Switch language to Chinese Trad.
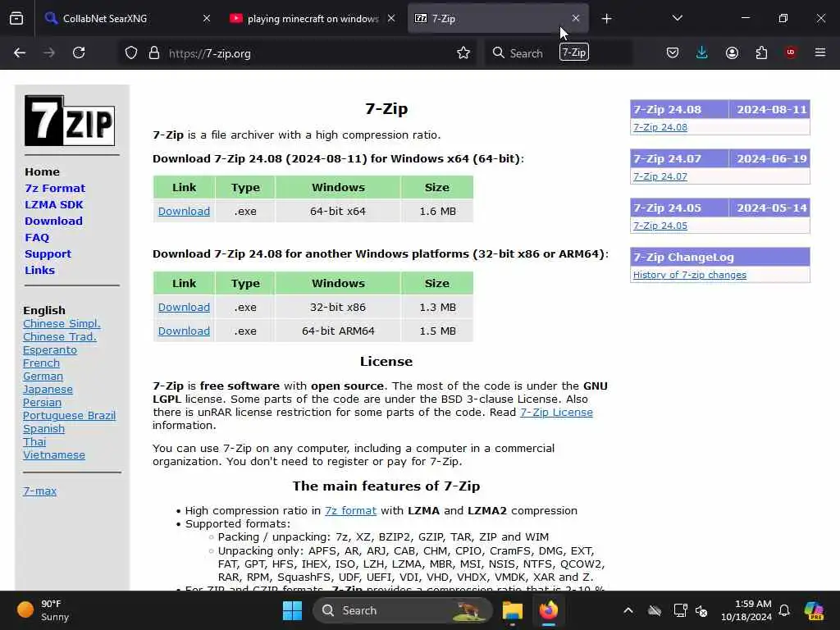 60,336
